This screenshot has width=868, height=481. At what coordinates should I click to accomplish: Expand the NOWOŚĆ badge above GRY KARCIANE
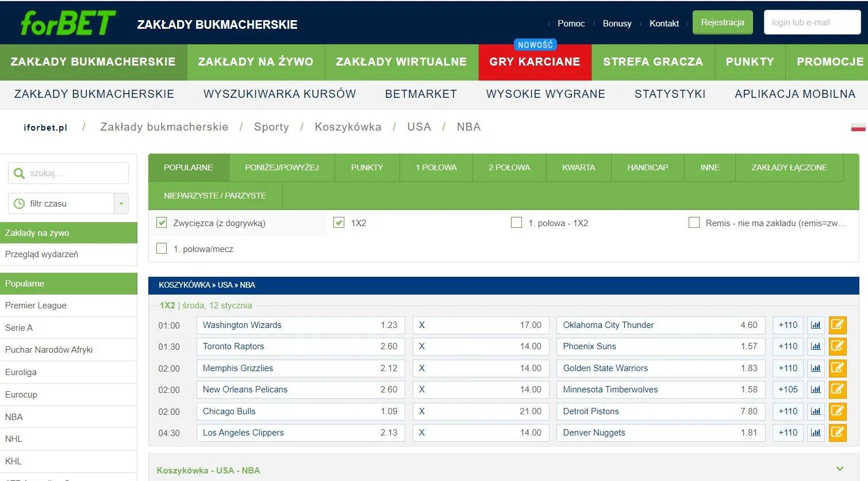[535, 44]
